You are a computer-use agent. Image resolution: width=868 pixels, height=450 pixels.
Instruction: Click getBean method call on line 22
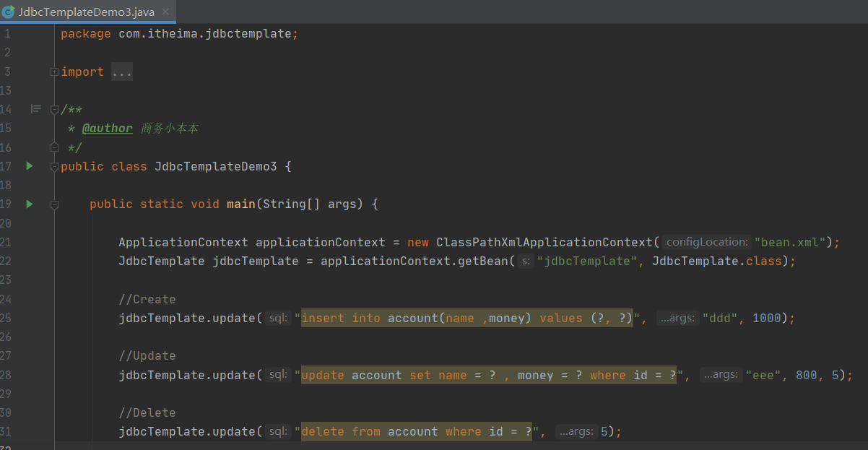[483, 261]
